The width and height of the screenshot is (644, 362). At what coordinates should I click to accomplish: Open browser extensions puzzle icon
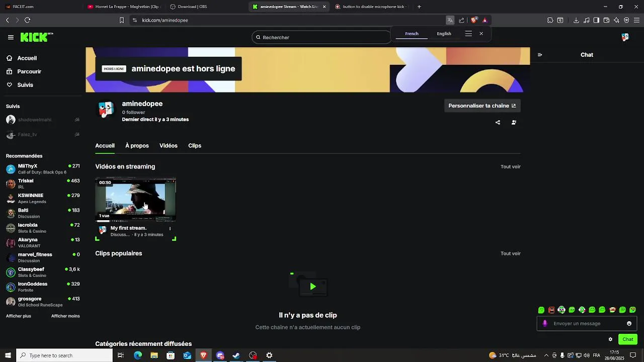(550, 20)
